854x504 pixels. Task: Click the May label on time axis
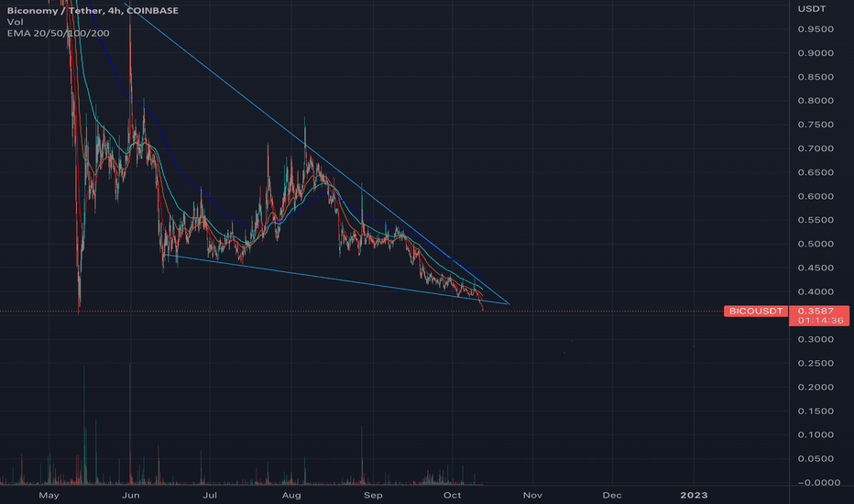(x=49, y=495)
